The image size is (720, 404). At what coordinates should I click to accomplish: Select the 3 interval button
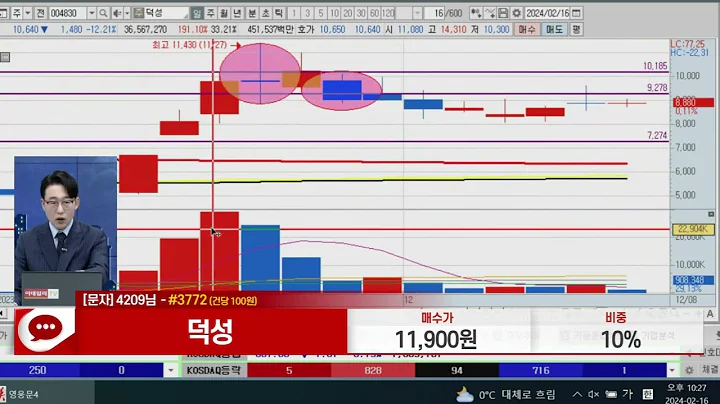point(308,13)
